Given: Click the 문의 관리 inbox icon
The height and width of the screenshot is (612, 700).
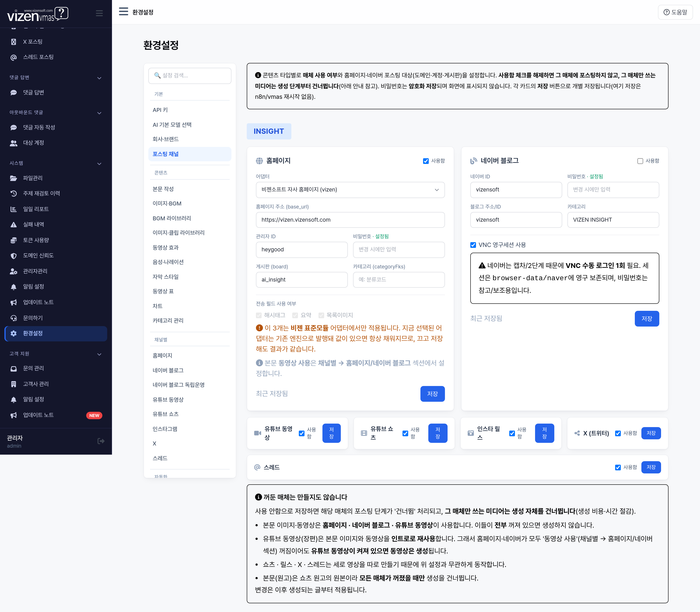Looking at the screenshot, I should [x=14, y=369].
